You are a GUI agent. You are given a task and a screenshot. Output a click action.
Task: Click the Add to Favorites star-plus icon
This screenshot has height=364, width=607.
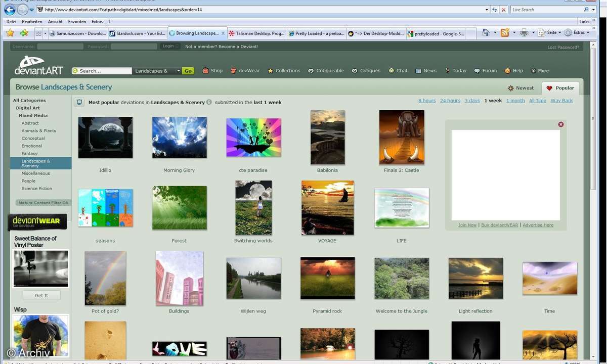click(24, 33)
